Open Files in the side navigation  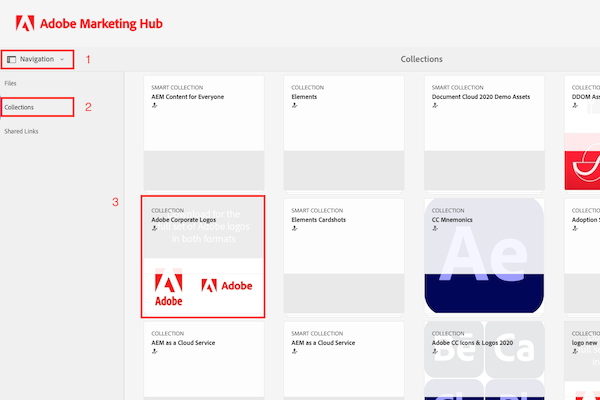pyautogui.click(x=11, y=84)
